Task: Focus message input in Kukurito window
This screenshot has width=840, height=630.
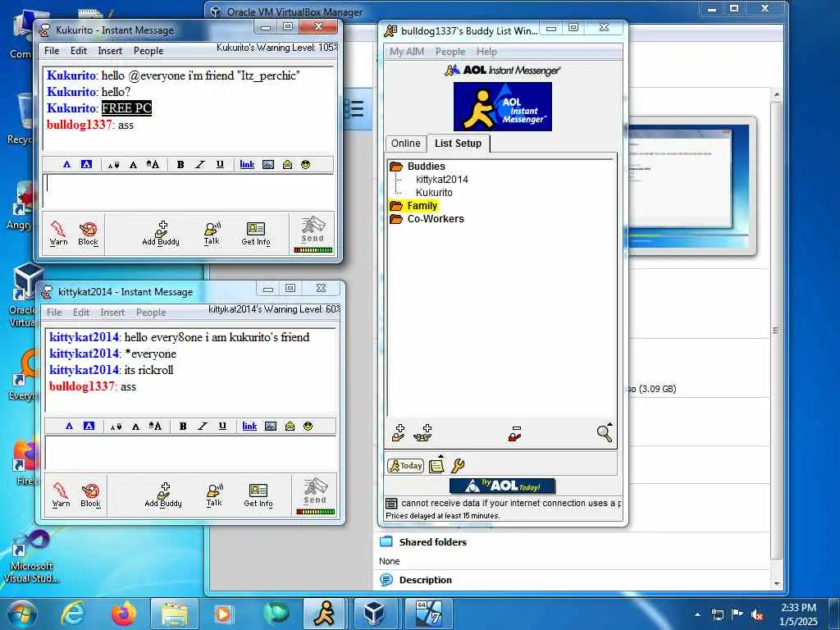Action: 189,190
